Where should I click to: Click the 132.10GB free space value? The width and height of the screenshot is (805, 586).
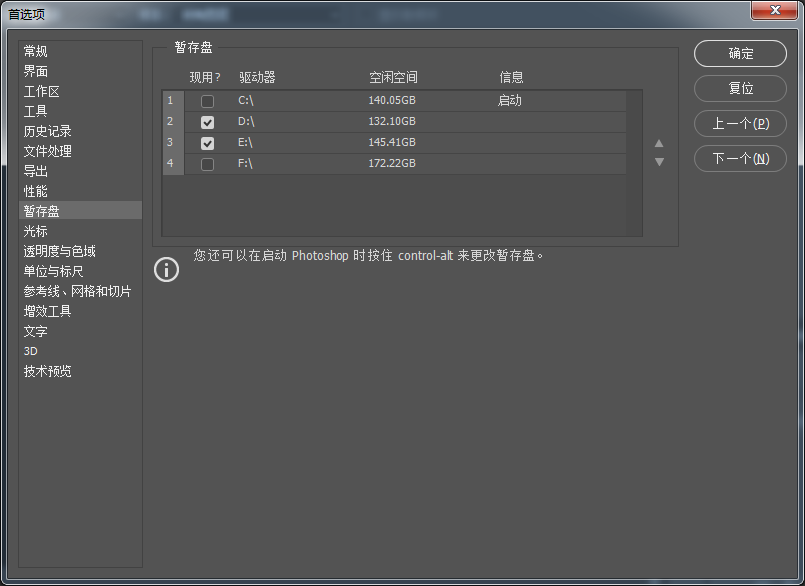(x=392, y=121)
